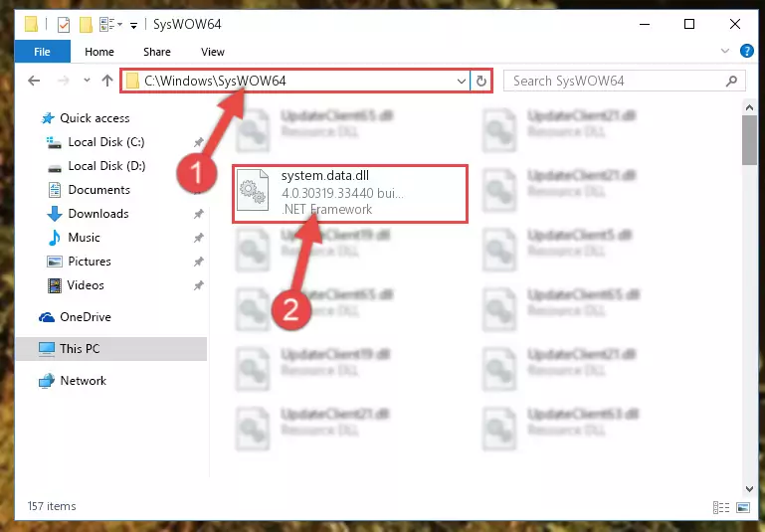Open Local Disk (D:) in sidebar
Screen dimensions: 765x532
[106, 166]
